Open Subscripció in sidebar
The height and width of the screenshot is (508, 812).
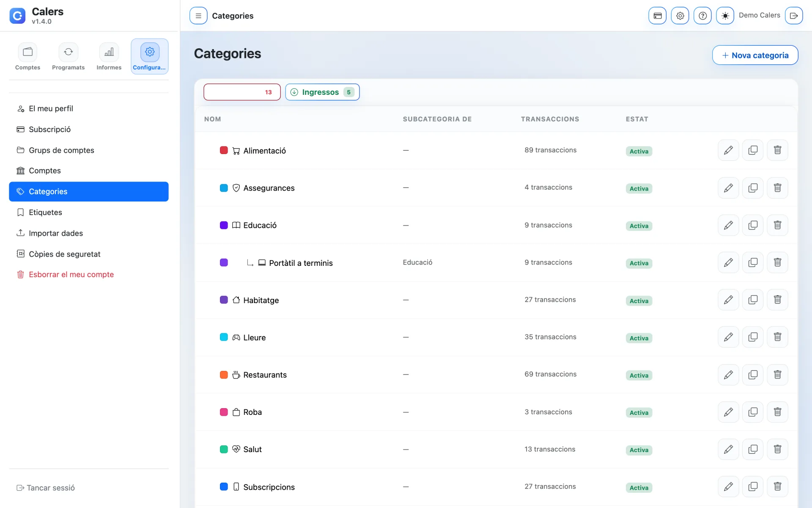tap(89, 129)
